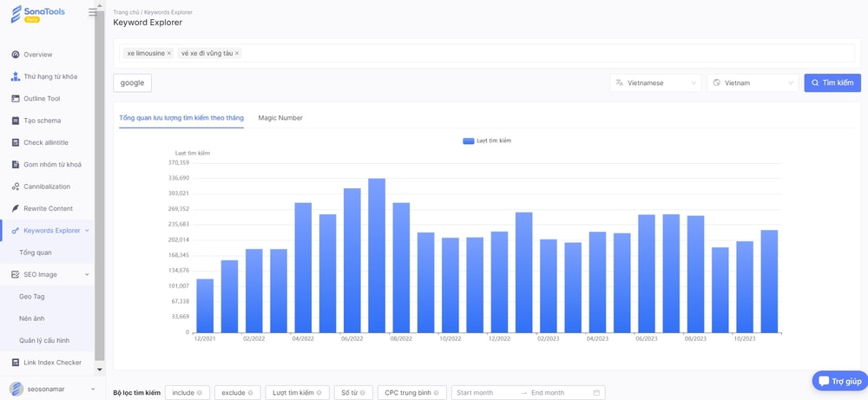Click the chat icon in Trợ giúp button

point(824,381)
